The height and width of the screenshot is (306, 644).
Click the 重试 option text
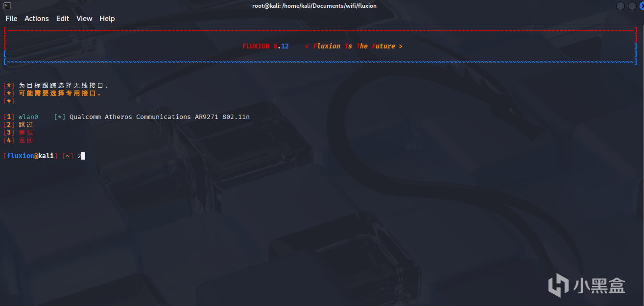(26, 133)
